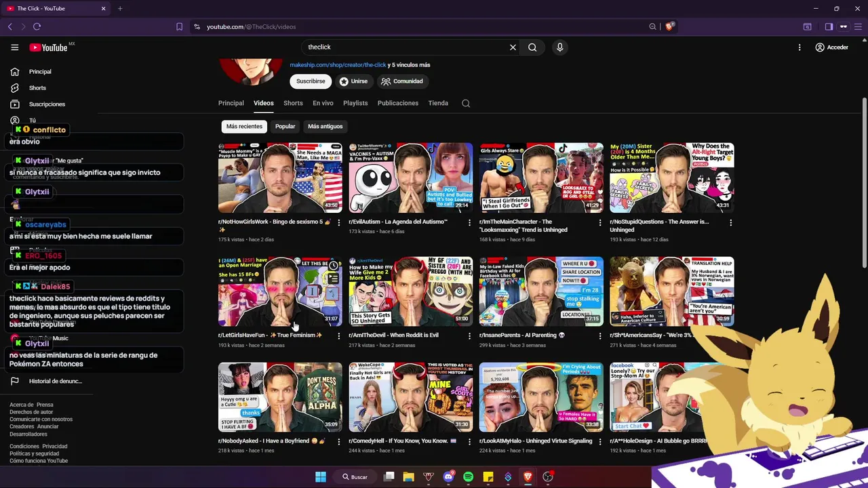The width and height of the screenshot is (868, 488).
Task: Open options for r/AmITheDevil video
Action: pyautogui.click(x=469, y=335)
